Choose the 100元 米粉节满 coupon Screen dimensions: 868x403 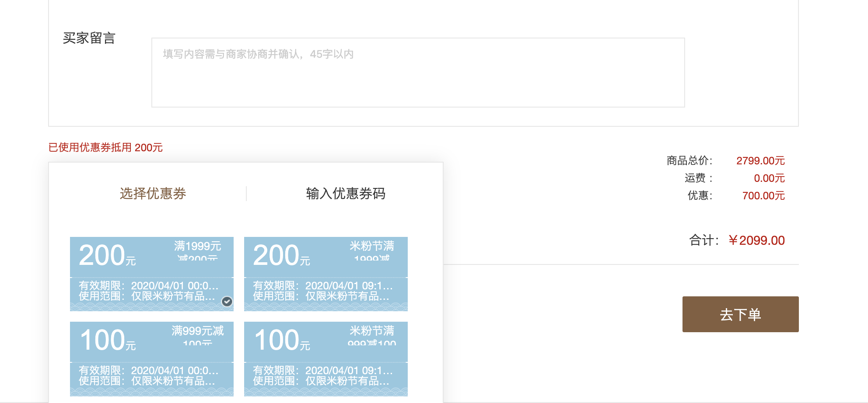tap(325, 359)
